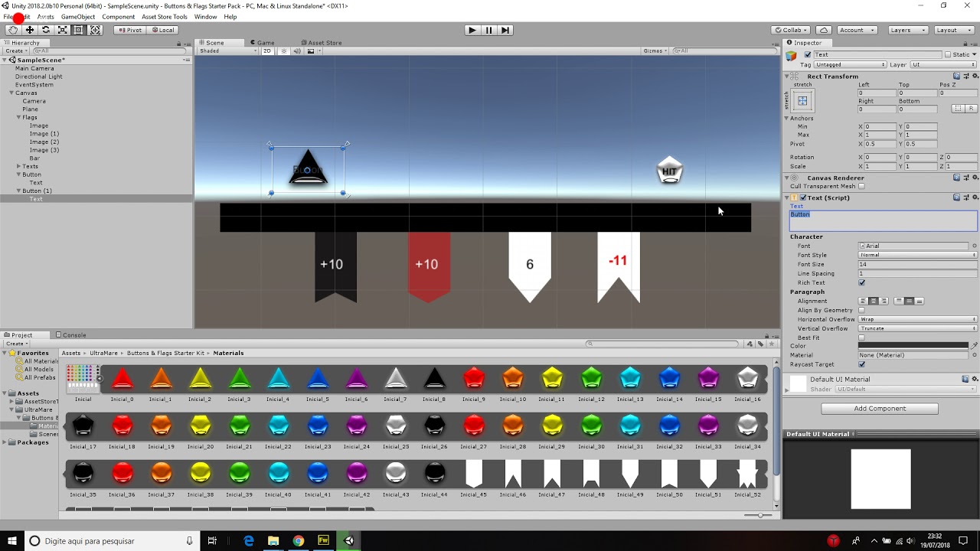The width and height of the screenshot is (980, 551).
Task: Toggle the Best Fit checkbox
Action: [x=861, y=337]
